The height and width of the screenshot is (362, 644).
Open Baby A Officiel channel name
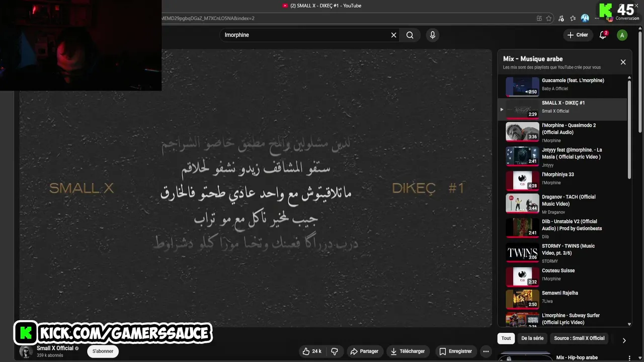(x=555, y=89)
